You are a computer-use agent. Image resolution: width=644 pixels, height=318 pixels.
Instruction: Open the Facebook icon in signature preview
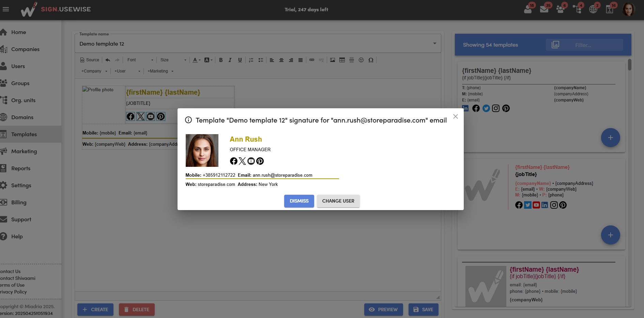tap(233, 161)
